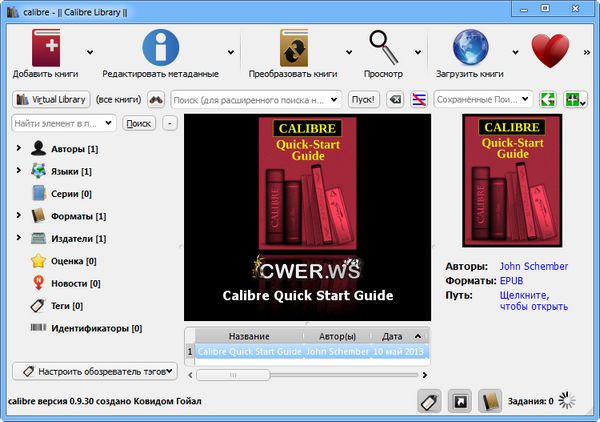Select the Теги category in tag browser

[x=66, y=305]
